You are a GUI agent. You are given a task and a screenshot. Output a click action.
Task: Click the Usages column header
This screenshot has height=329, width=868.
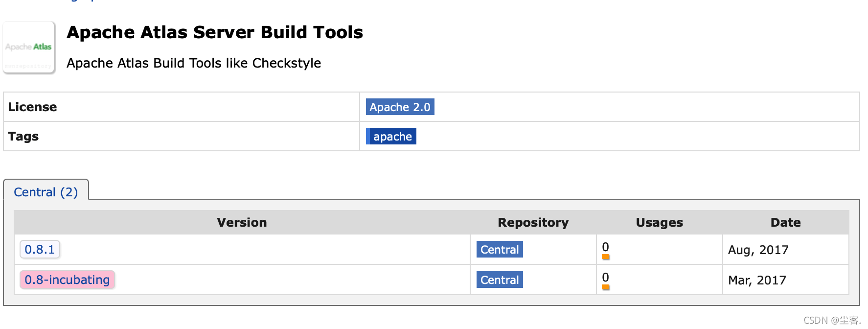(x=659, y=222)
